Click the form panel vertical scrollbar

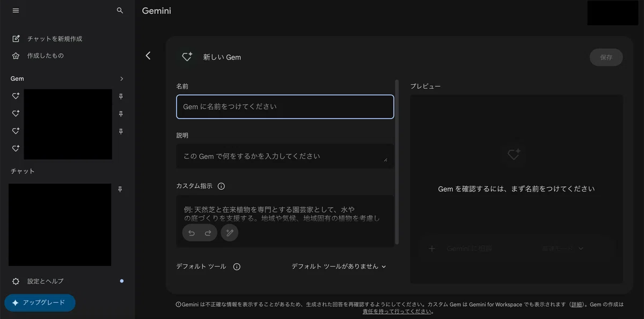tap(397, 162)
